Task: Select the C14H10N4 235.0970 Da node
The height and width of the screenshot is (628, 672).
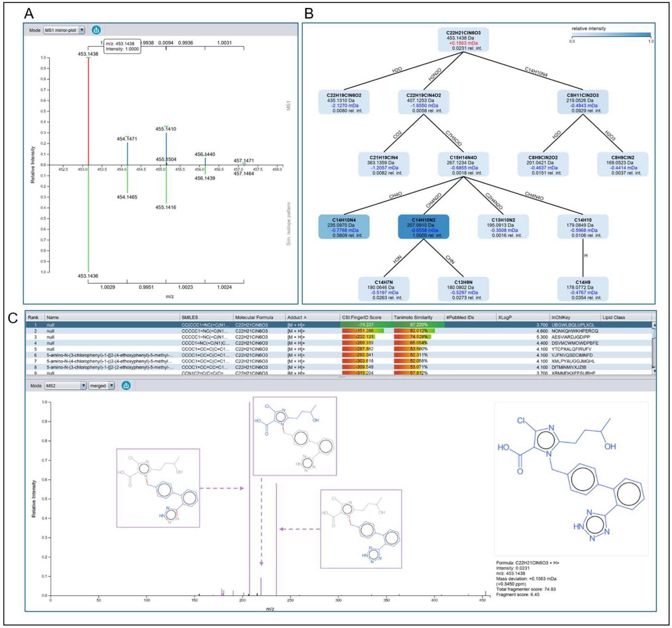Action: (x=344, y=227)
